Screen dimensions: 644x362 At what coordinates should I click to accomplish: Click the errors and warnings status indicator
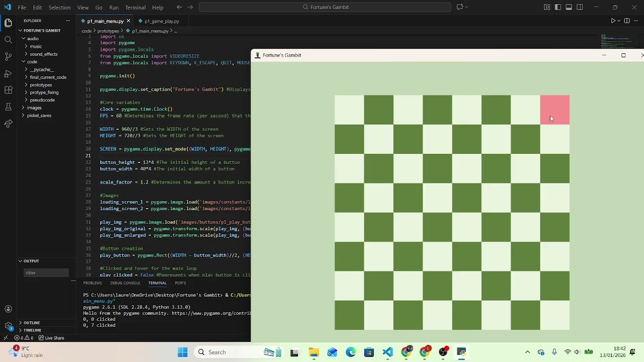click(24, 338)
